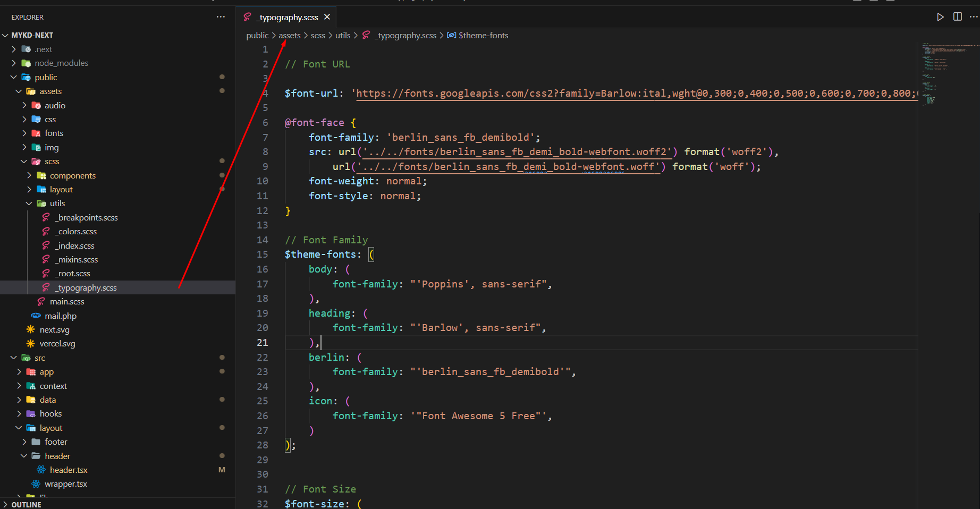Click 'public' in the breadcrumb
This screenshot has height=509, width=980.
pos(257,35)
